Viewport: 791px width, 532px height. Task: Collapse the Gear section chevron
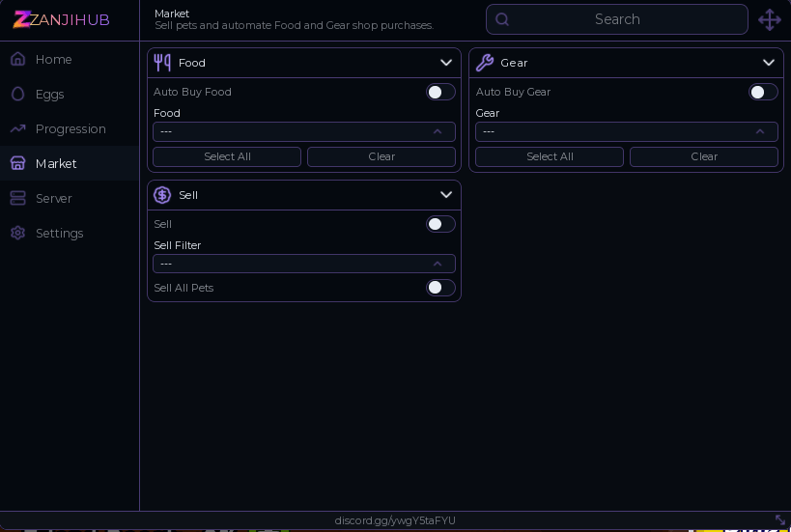coord(768,63)
